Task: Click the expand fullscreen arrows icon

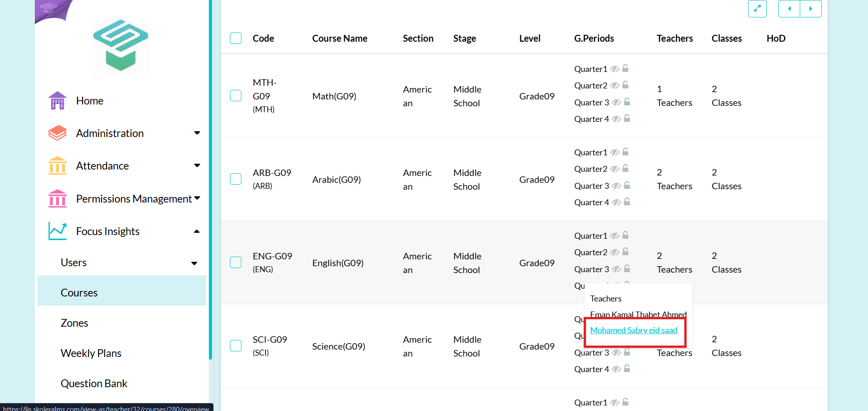Action: (x=757, y=9)
